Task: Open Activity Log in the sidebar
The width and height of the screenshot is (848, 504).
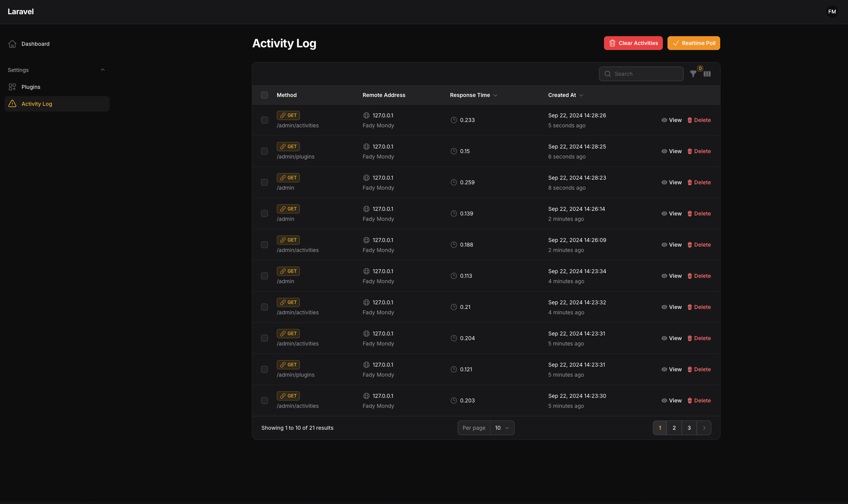Action: pos(37,104)
